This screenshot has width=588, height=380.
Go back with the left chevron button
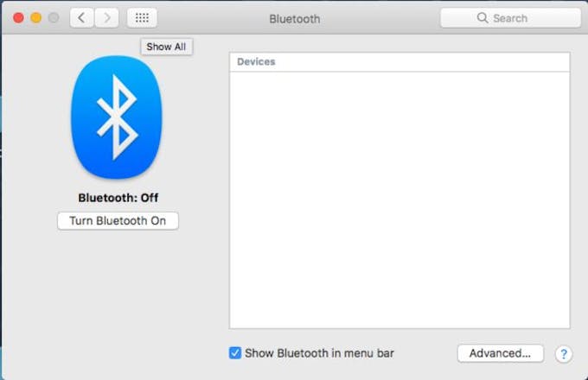pyautogui.click(x=81, y=17)
